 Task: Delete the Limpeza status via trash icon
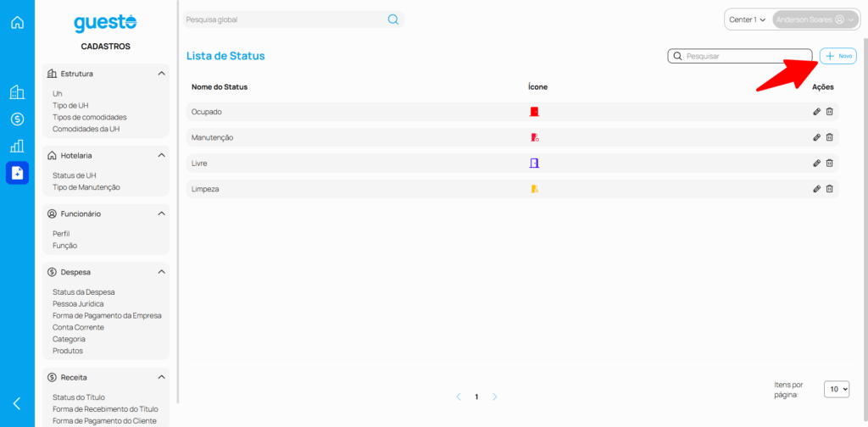click(x=830, y=189)
